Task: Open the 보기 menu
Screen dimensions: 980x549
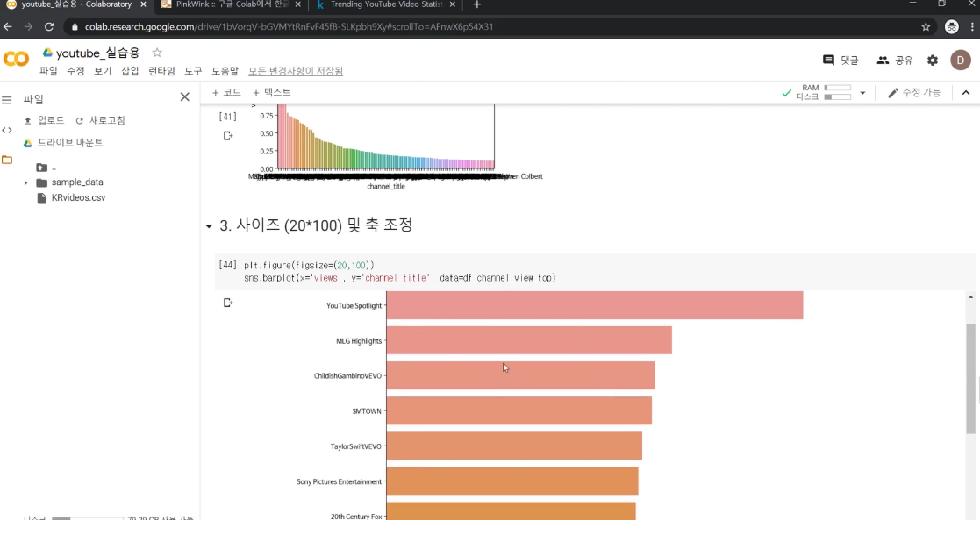Action: (103, 71)
